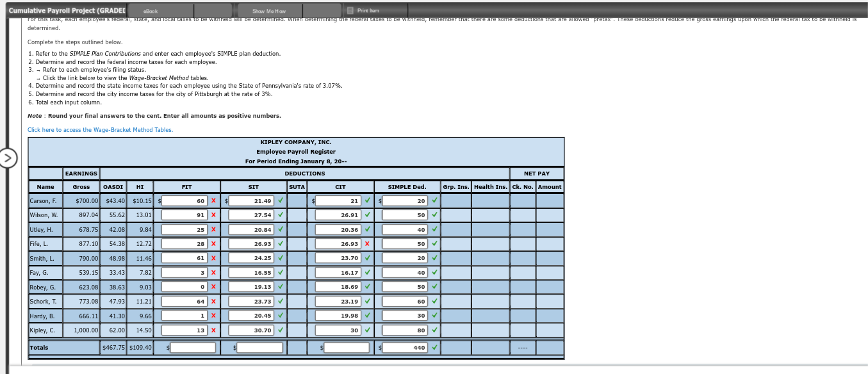Click the Totals row SIT input field
The width and height of the screenshot is (868, 374).
pyautogui.click(x=258, y=347)
